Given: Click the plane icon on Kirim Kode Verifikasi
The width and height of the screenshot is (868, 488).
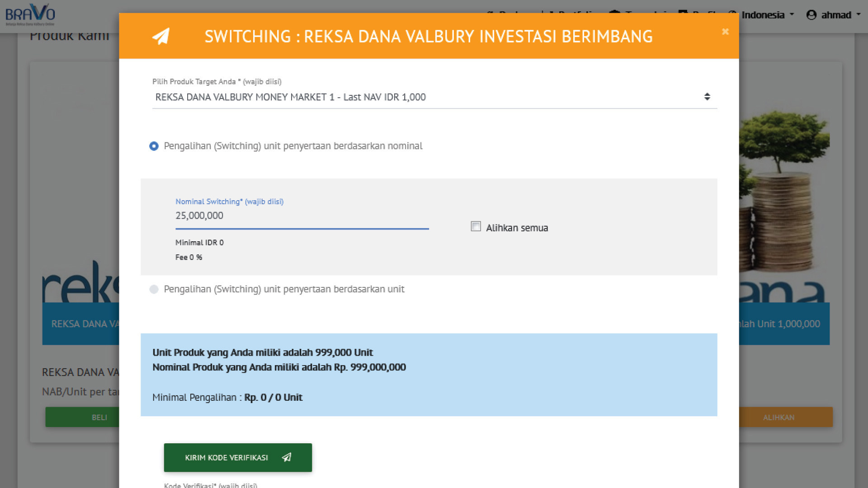Looking at the screenshot, I should click(287, 457).
